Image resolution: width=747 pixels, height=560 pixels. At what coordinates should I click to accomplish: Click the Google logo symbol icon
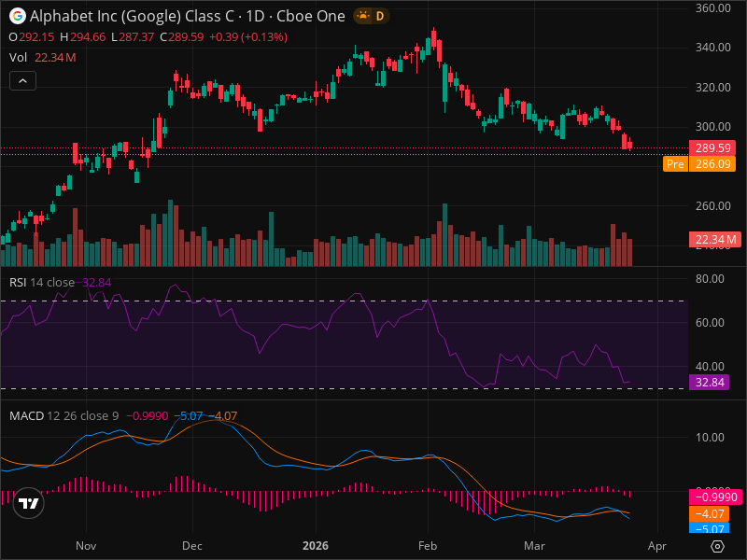click(17, 16)
